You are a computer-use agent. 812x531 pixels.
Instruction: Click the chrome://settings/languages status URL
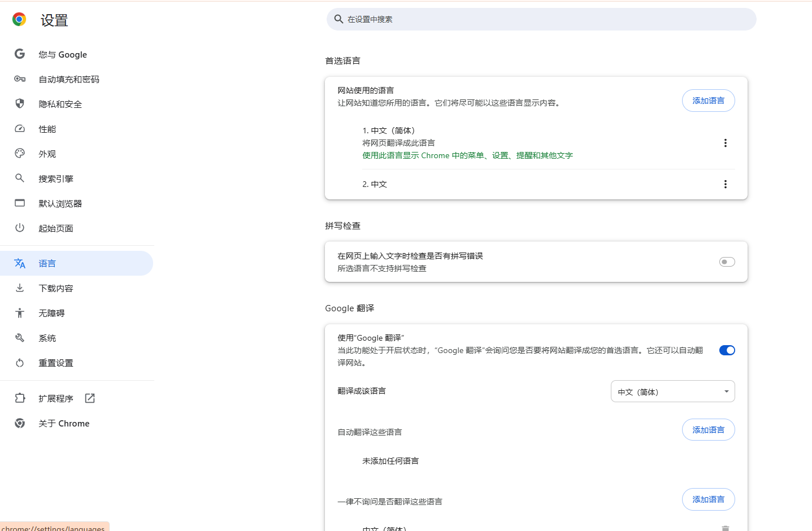(53, 528)
